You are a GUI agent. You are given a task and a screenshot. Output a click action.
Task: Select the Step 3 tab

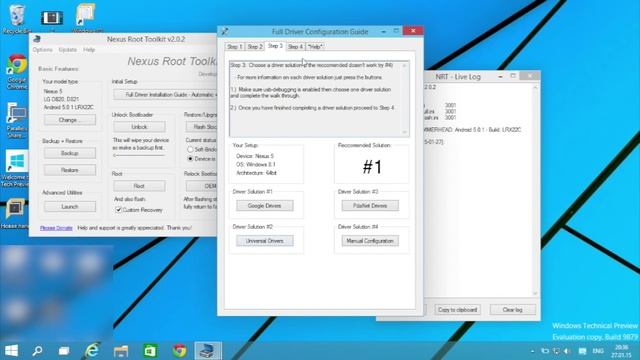[275, 46]
